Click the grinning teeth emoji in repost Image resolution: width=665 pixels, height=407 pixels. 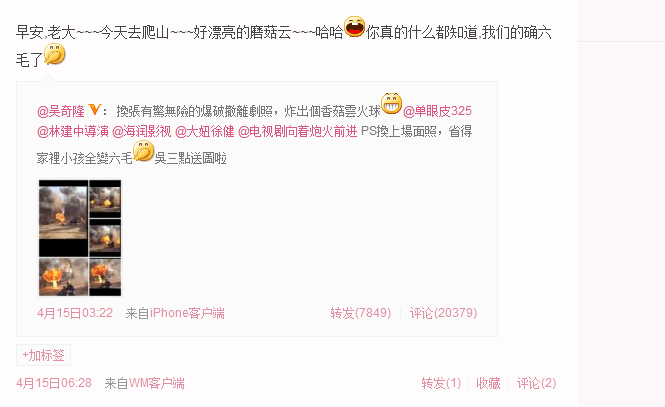391,103
